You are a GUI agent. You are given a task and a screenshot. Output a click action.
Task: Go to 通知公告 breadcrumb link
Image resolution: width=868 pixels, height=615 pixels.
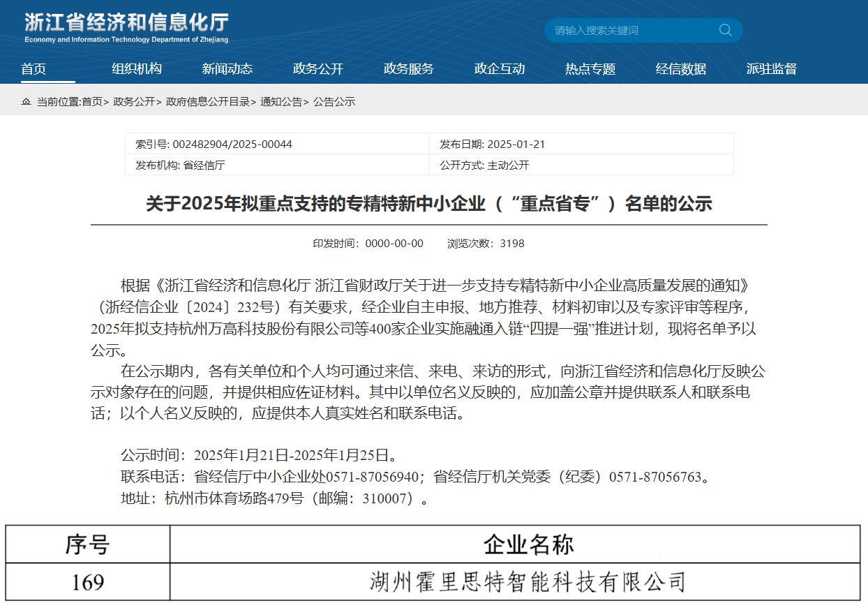tap(281, 102)
